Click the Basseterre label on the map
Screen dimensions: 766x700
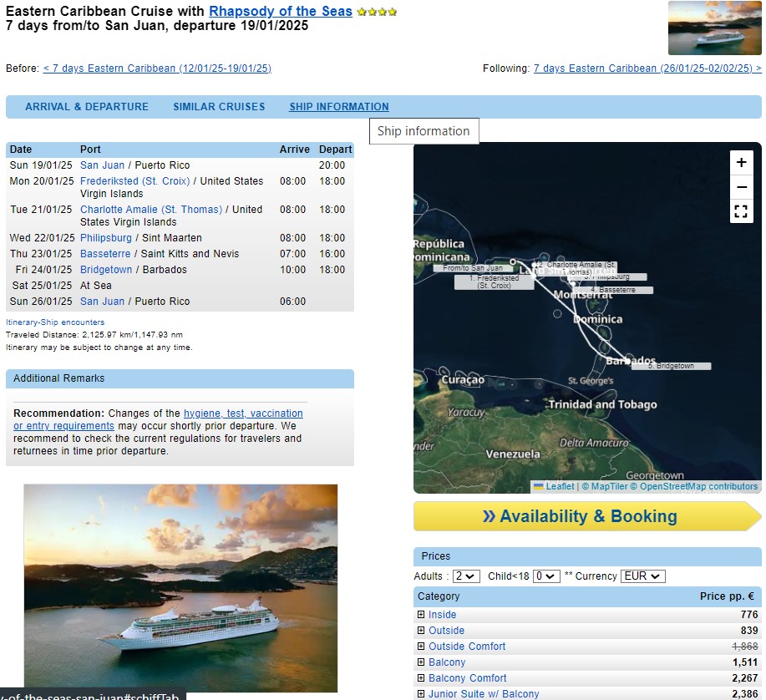point(614,290)
